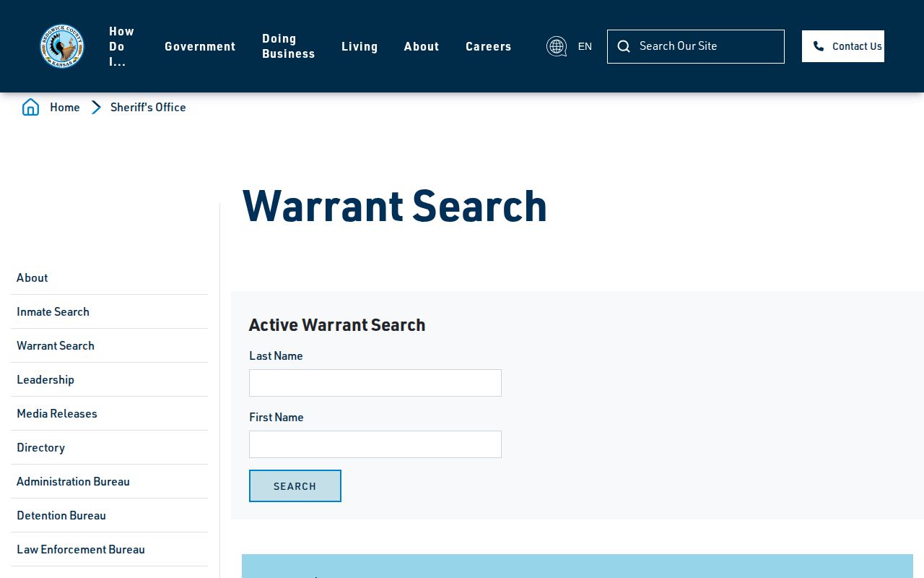Open the EN language selector
This screenshot has height=578, width=924.
(585, 46)
